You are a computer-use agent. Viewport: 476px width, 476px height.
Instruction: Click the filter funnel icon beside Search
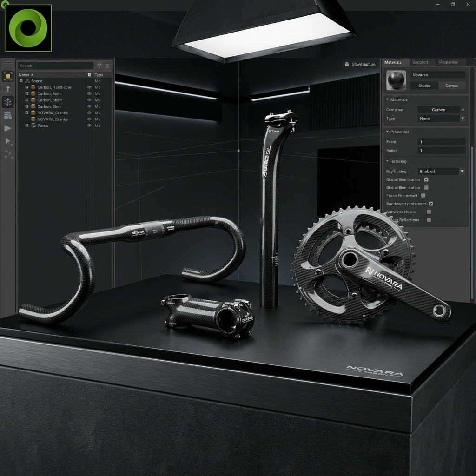[x=99, y=66]
